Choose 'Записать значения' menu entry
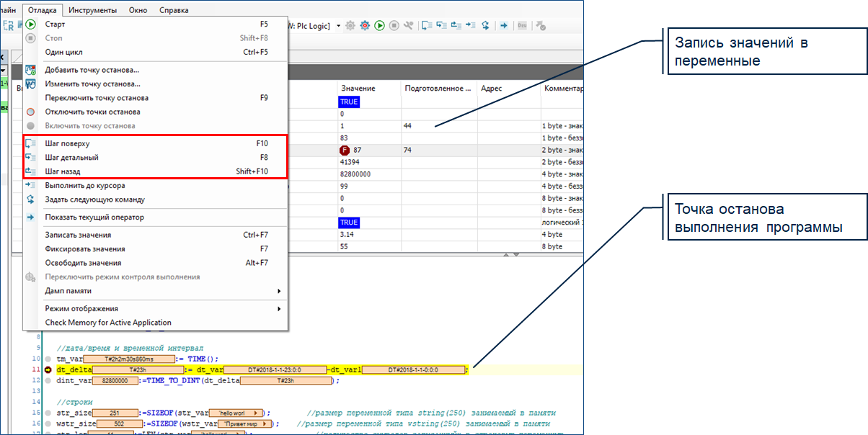The height and width of the screenshot is (435, 868). coord(78,235)
